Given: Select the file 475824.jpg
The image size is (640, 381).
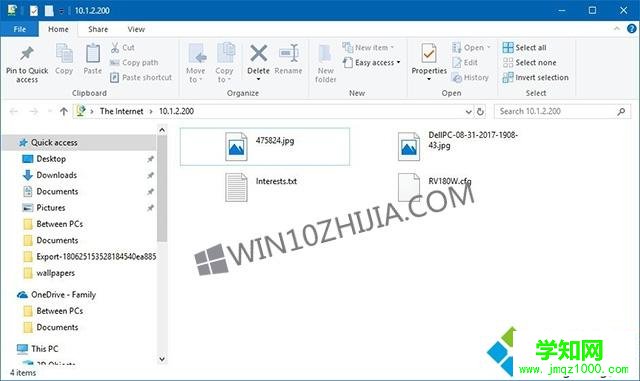Looking at the screenshot, I should point(264,147).
